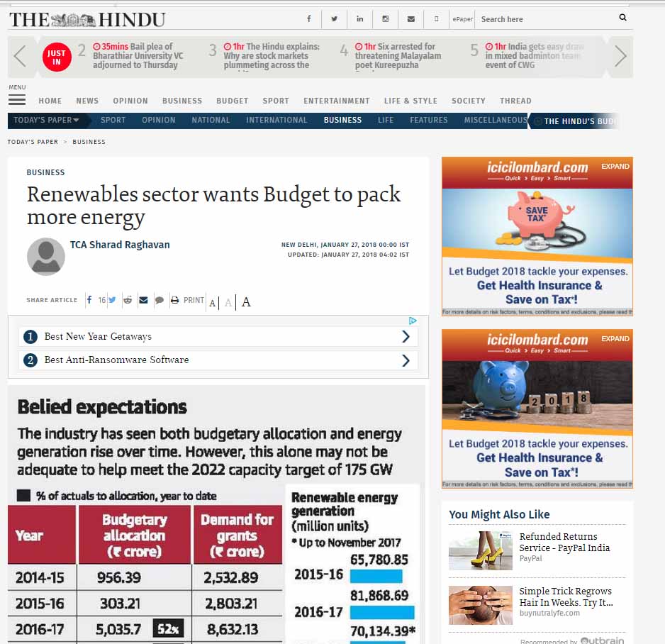The width and height of the screenshot is (665, 644).
Task: Click BUSINESS breadcrumb link
Action: click(89, 142)
